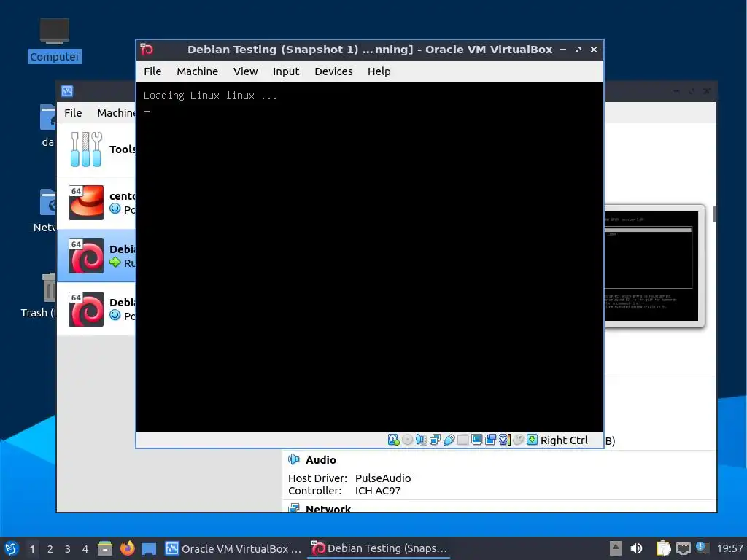Open the USB devices indicator in VM status bar
Viewport: 747px width, 560px height.
click(x=449, y=440)
